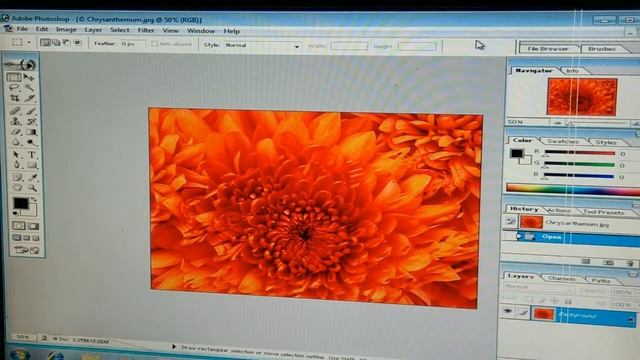Open the layer blending mode dropdown
The image size is (640, 360).
(569, 289)
